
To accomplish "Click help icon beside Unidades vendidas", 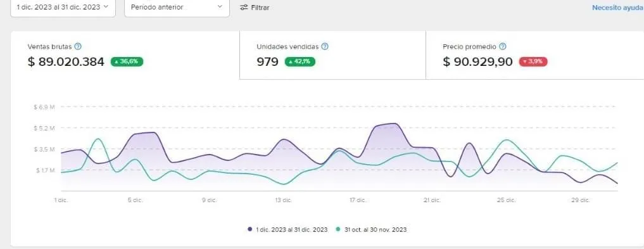I will (x=324, y=46).
